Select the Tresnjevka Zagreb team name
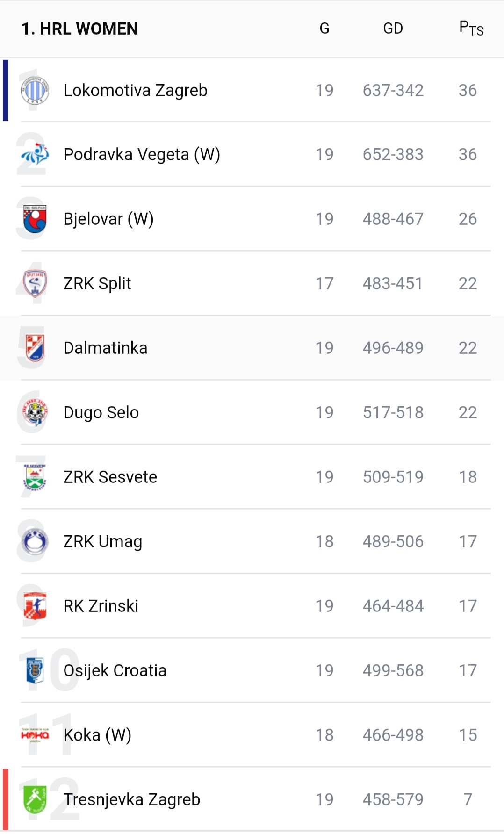Image resolution: width=504 pixels, height=834 pixels. 132,800
